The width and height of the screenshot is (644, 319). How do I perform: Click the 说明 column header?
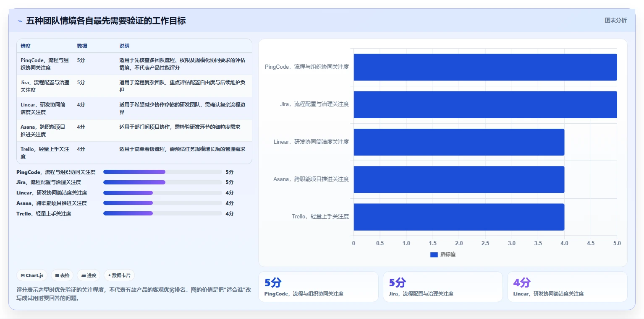pyautogui.click(x=124, y=46)
